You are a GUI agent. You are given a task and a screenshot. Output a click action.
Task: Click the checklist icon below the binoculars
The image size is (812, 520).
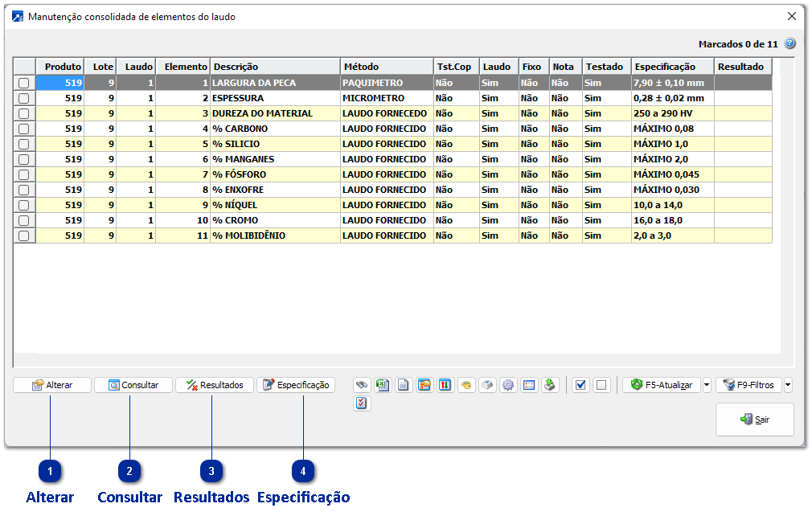tap(362, 403)
